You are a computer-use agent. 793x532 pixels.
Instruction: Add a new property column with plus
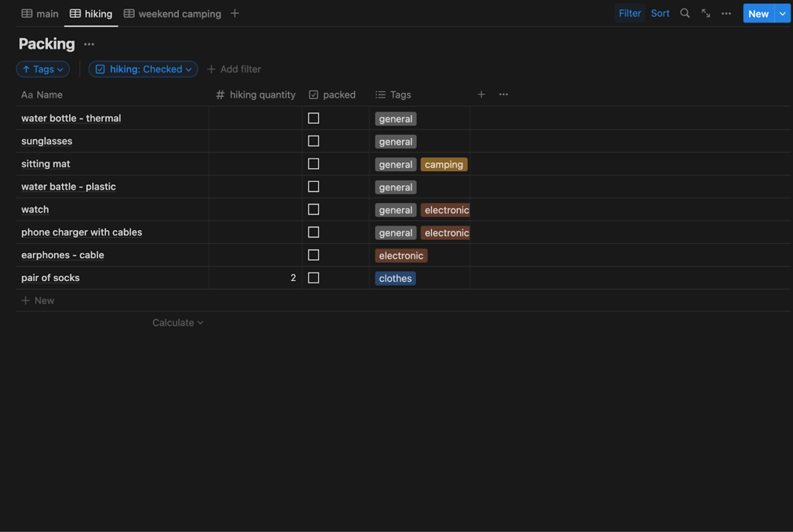(x=481, y=94)
